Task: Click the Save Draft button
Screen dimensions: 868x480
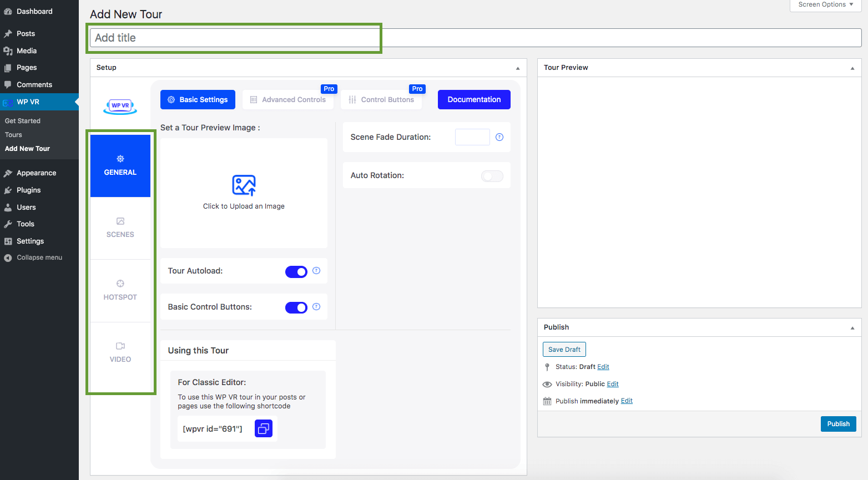Action: pyautogui.click(x=564, y=350)
